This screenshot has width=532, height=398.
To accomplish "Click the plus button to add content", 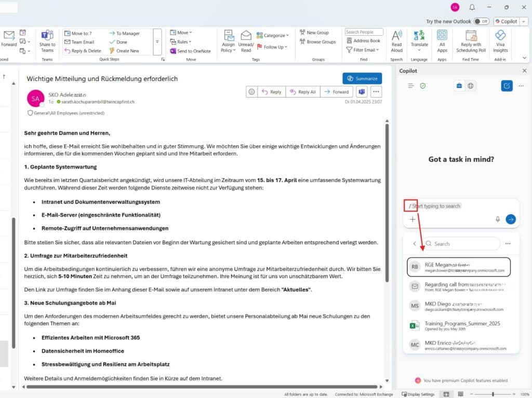I will (412, 219).
